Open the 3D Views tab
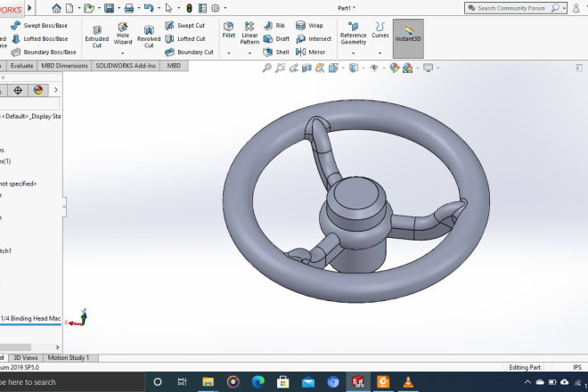The width and height of the screenshot is (588, 392). 26,357
